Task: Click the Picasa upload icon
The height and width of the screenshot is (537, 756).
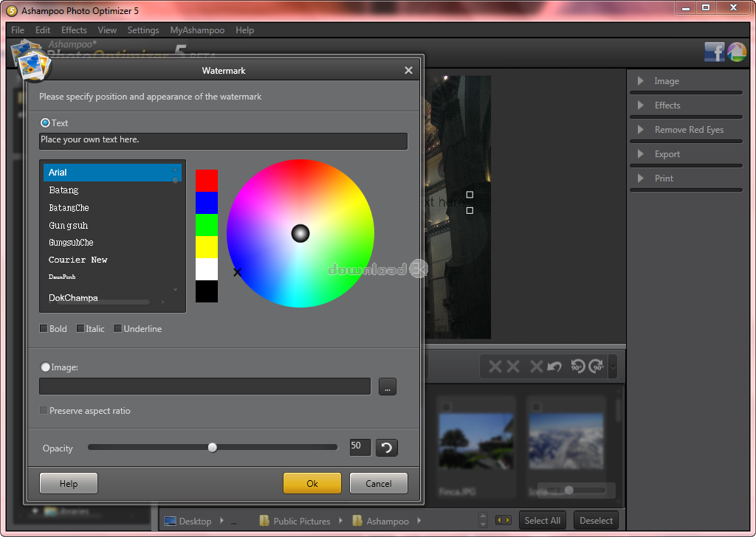Action: pos(737,52)
